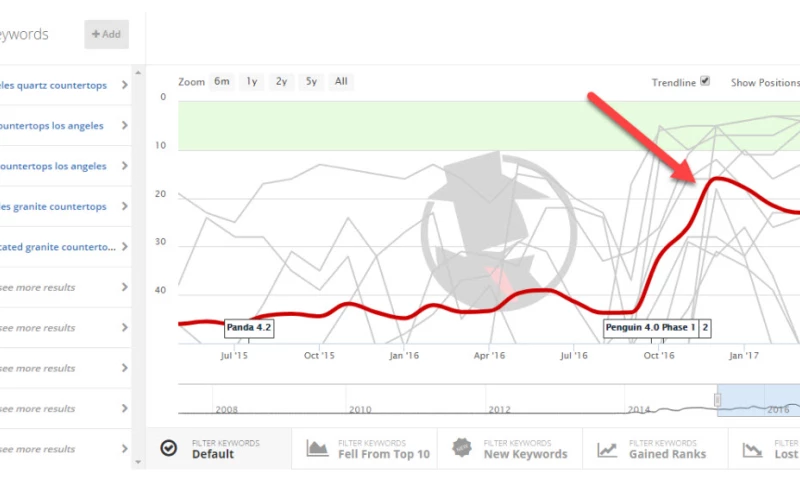Click the blue selected range in the navigator
Image resolution: width=800 pixels, height=480 pixels.
760,400
